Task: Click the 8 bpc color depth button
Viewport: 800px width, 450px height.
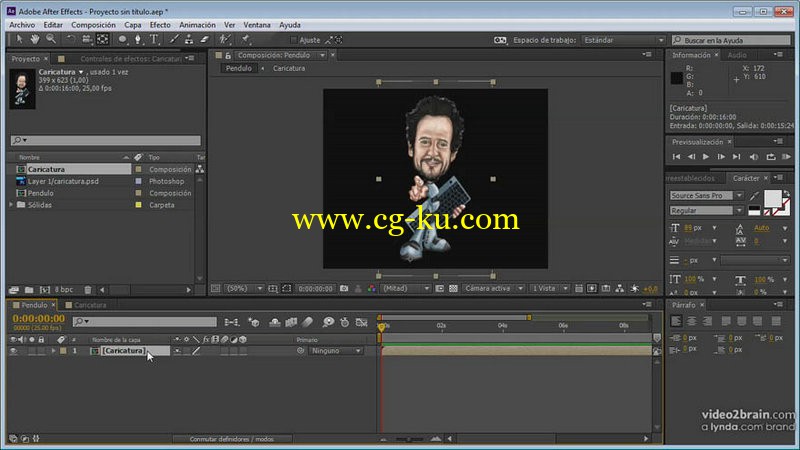Action: pos(64,290)
